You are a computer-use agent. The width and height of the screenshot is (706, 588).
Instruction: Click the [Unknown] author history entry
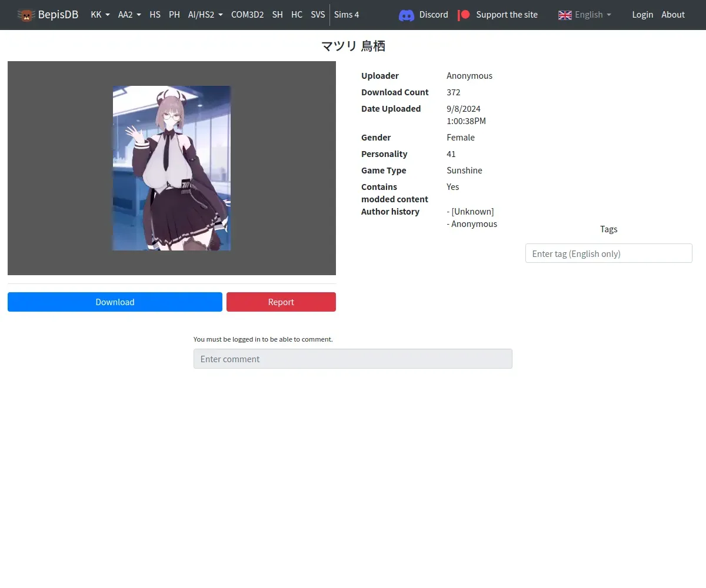click(471, 212)
